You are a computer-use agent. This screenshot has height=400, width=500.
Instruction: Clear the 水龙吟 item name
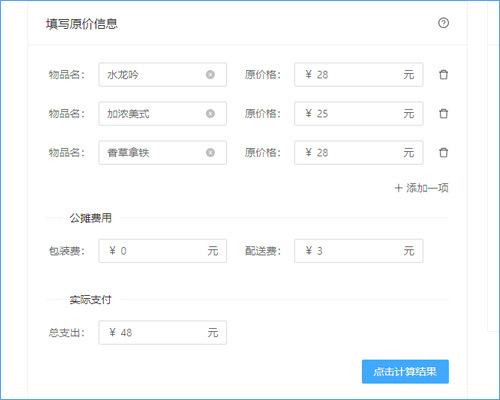click(x=210, y=75)
